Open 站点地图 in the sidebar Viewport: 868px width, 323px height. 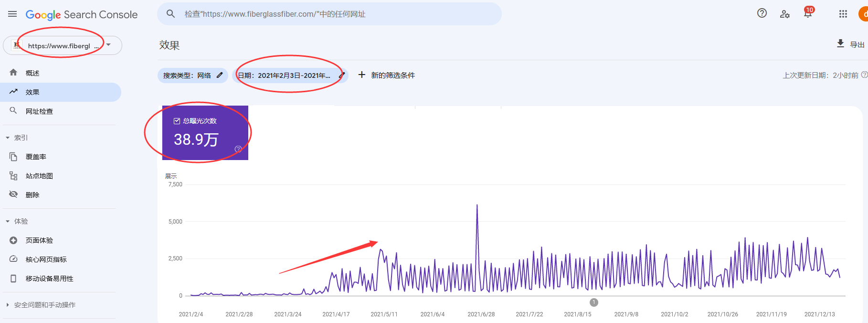point(39,176)
